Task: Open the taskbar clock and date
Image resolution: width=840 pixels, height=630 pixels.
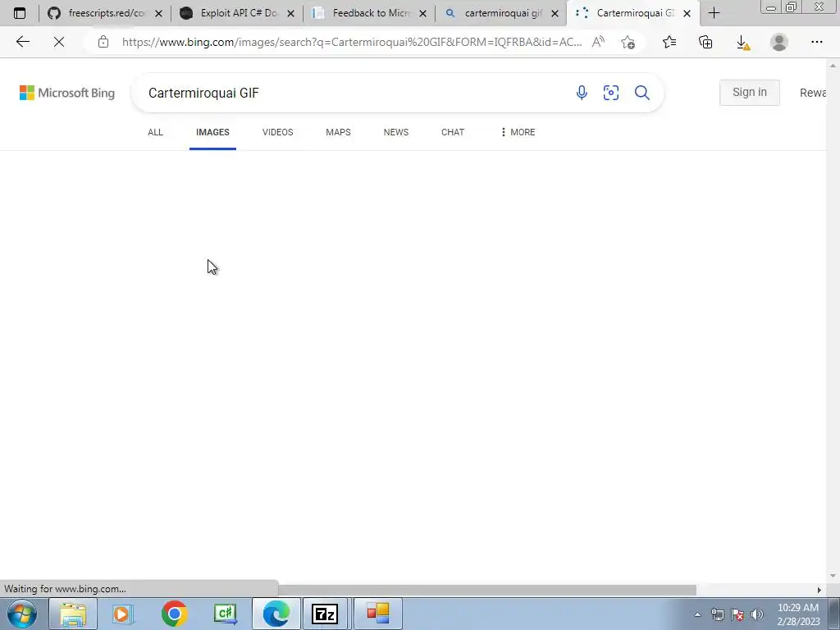Action: [798, 614]
